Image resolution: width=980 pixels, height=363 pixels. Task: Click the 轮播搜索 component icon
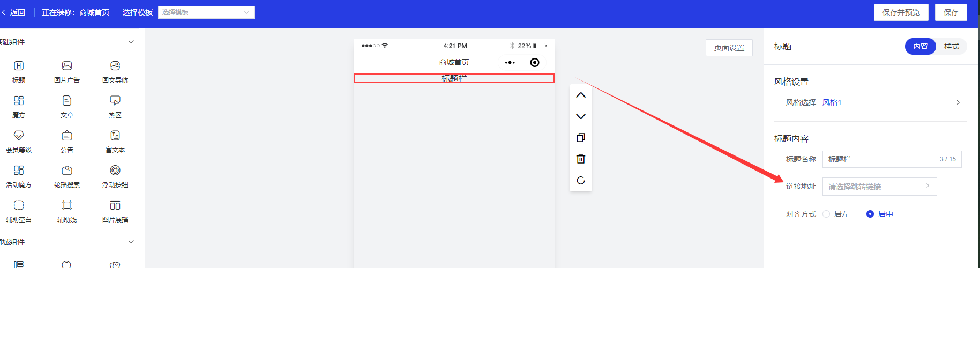click(67, 171)
